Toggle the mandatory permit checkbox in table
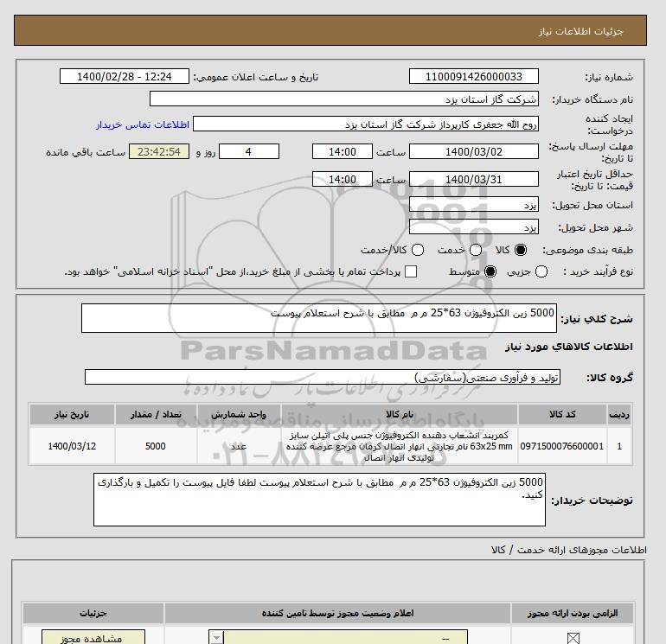This screenshot has height=644, width=666. tap(573, 638)
